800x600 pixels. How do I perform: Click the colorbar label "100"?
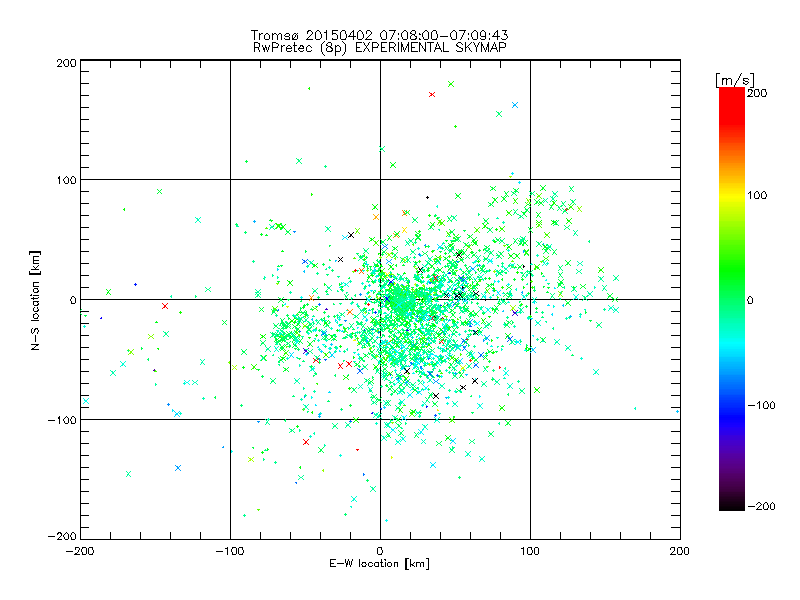click(x=757, y=195)
